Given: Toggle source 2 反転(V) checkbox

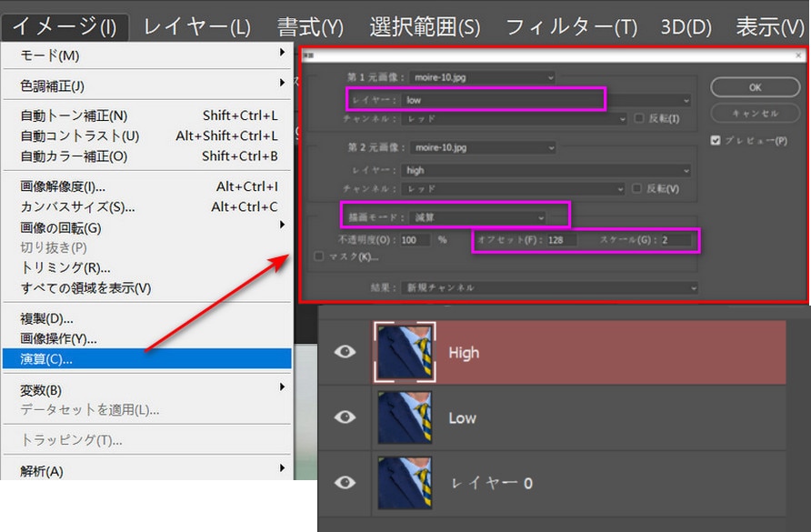Looking at the screenshot, I should [636, 188].
